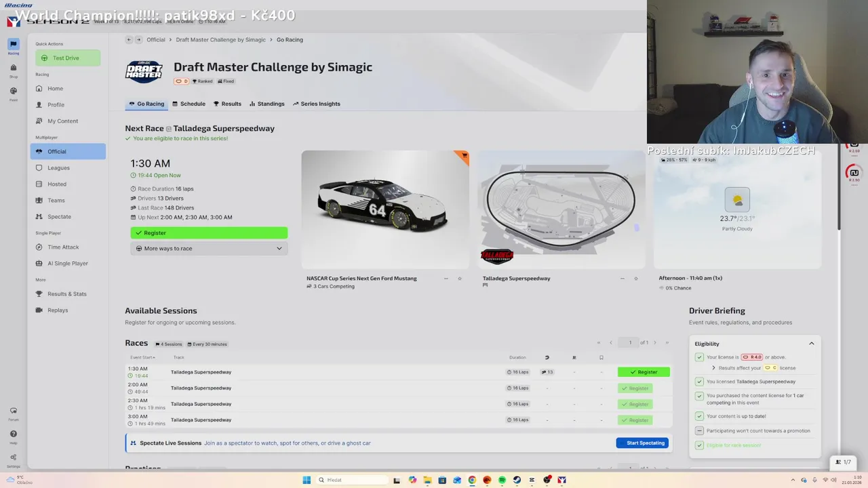Click the forward arrow in the breadcrumb bar
The height and width of the screenshot is (488, 868).
[138, 39]
